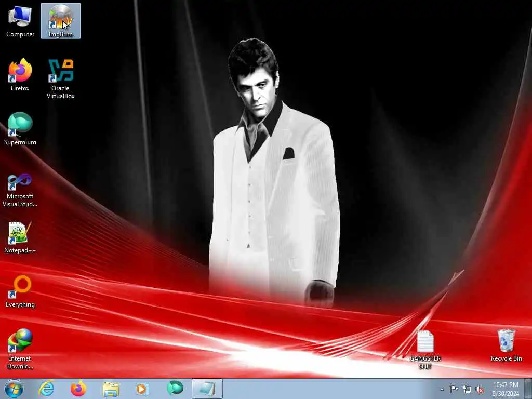The height and width of the screenshot is (399, 532).
Task: Launch Firefox from the taskbar
Action: (78, 389)
